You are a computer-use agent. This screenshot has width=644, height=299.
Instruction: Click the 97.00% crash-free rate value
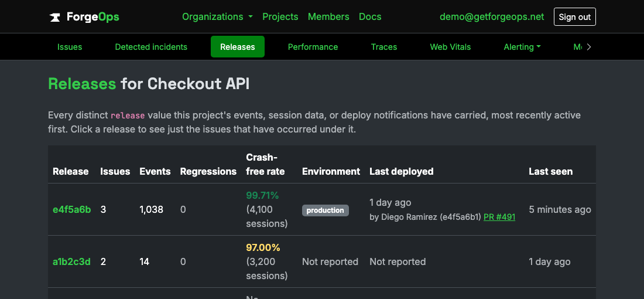coord(263,248)
